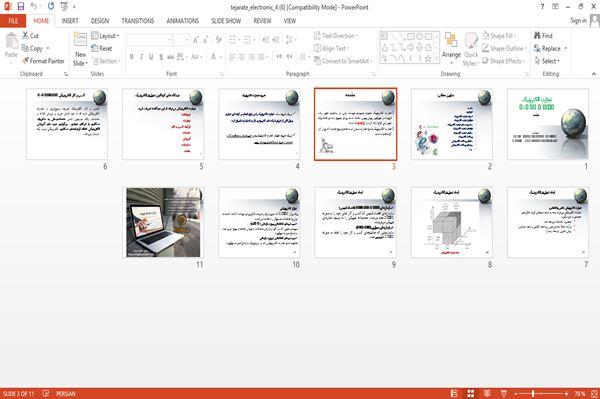
Task: Toggle Slide Show view button in status bar
Action: pyautogui.click(x=504, y=394)
